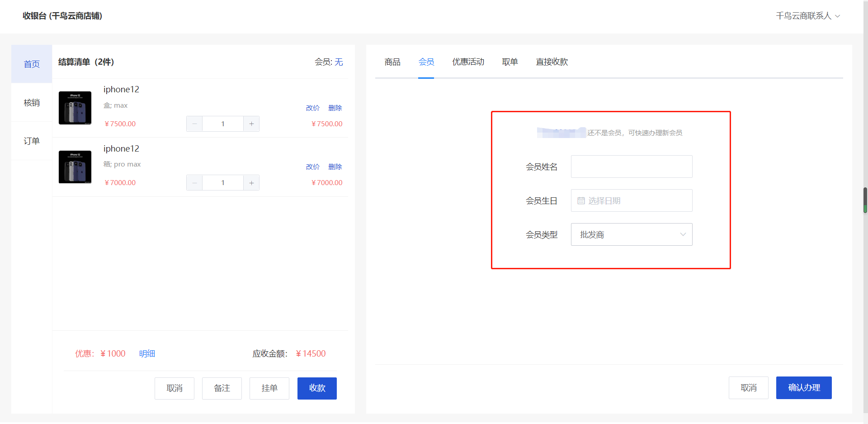This screenshot has width=868, height=424.
Task: Decrease quantity of iphone12 max item
Action: pos(194,124)
